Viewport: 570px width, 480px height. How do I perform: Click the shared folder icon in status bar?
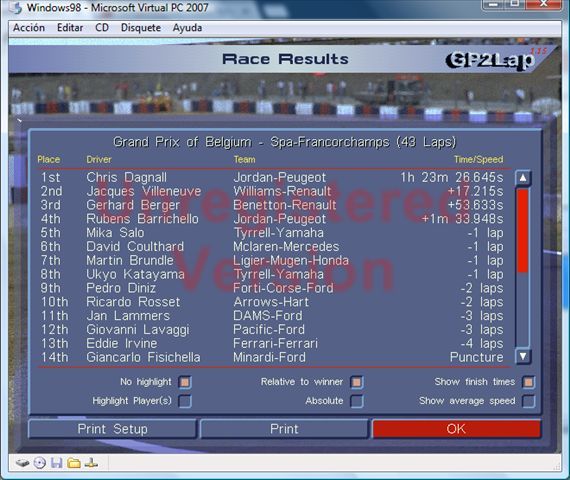click(x=74, y=463)
